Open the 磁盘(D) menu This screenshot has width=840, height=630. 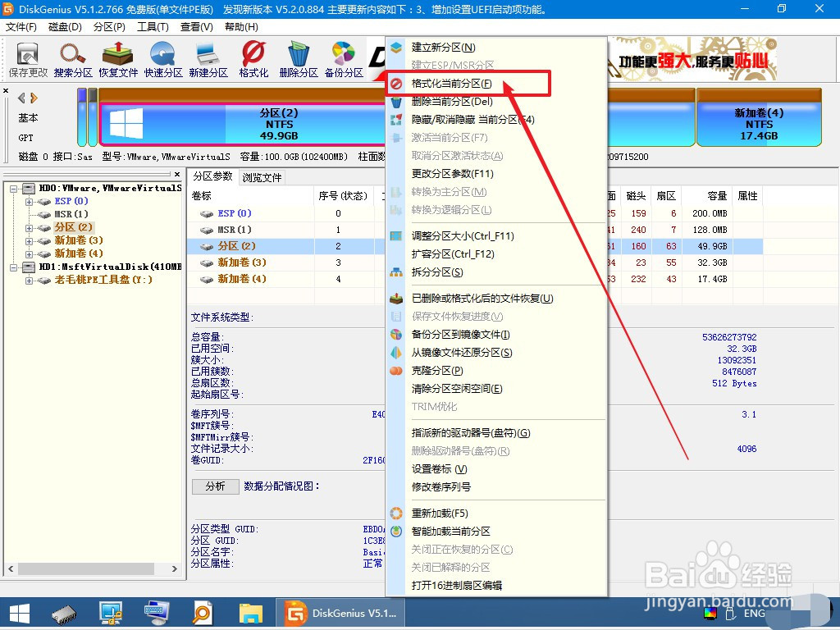click(x=65, y=27)
